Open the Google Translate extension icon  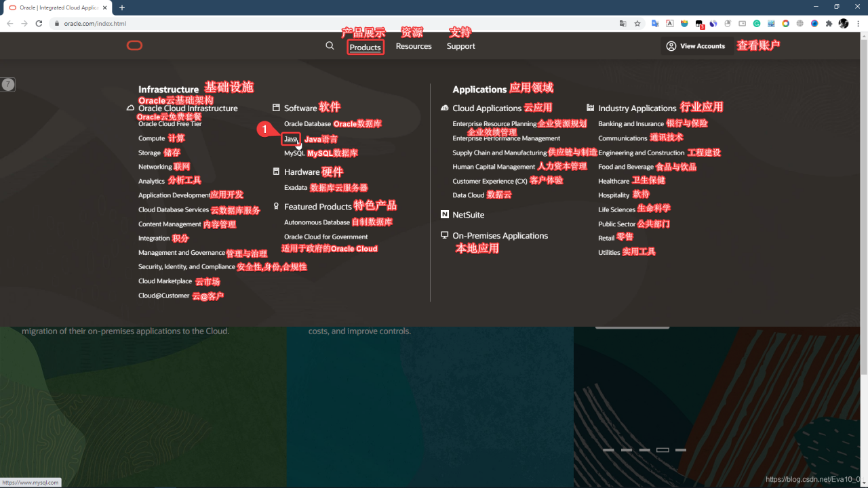pyautogui.click(x=655, y=23)
